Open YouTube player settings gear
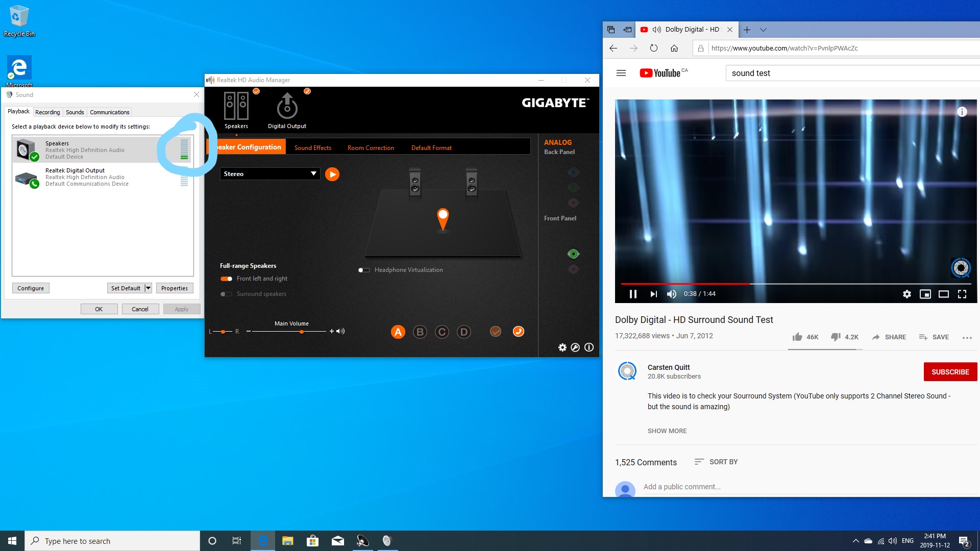 coord(906,294)
